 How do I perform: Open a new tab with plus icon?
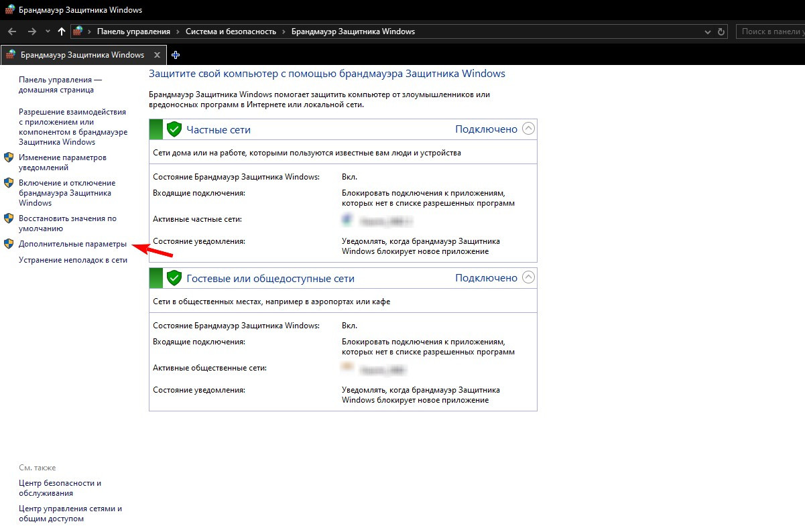tap(176, 55)
